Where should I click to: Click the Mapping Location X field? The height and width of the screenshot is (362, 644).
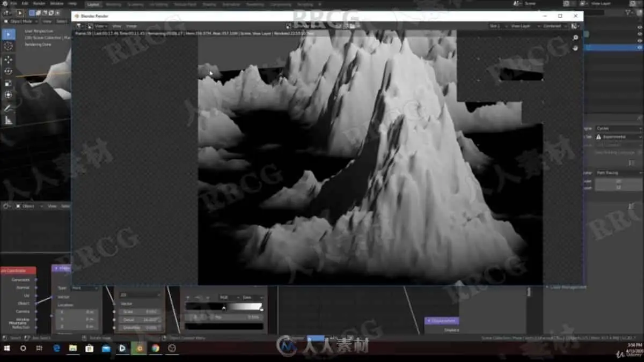coord(77,312)
